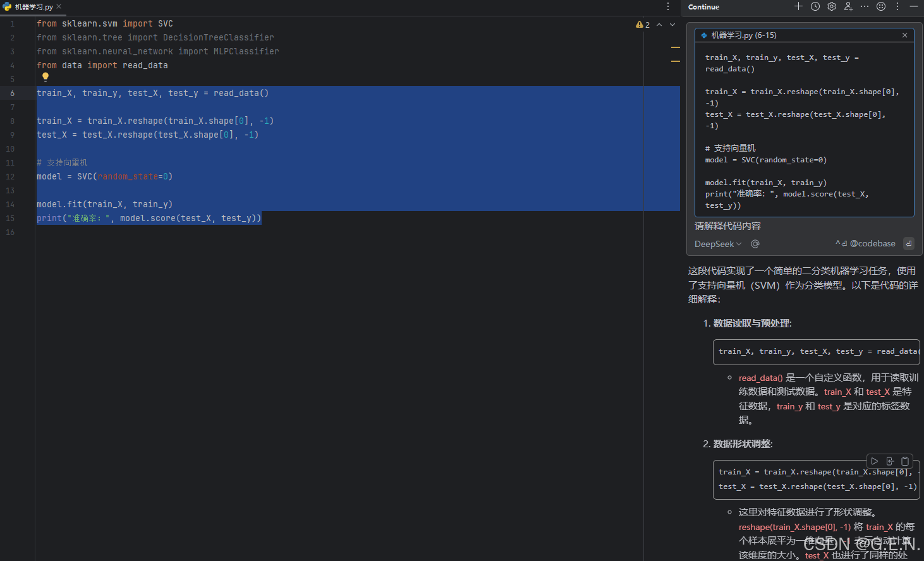
Task: Submit the prompt with the enter button
Action: [909, 243]
